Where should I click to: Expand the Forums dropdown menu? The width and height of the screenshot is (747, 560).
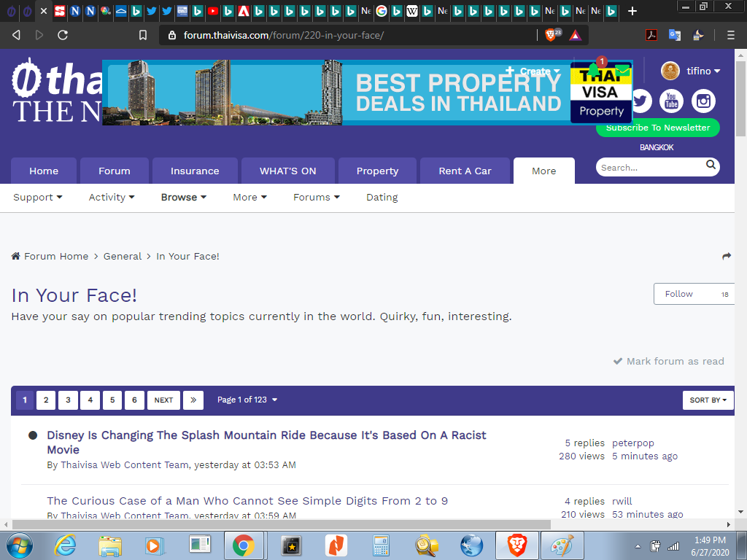pyautogui.click(x=317, y=197)
